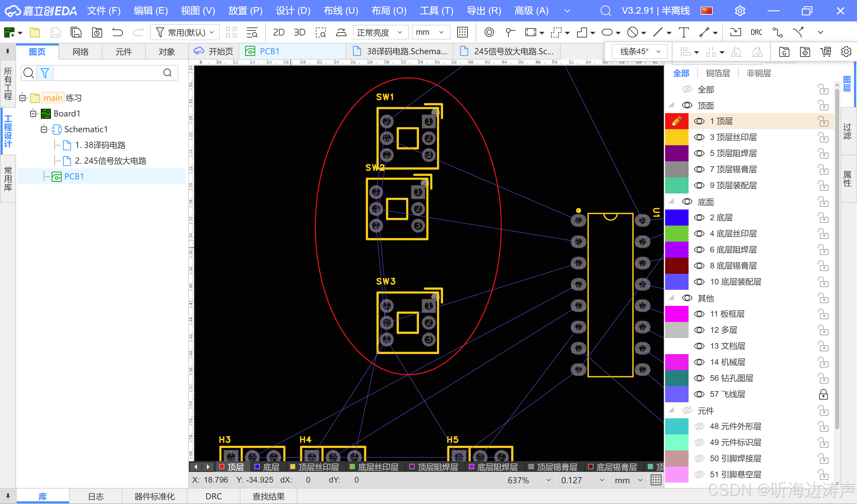Hide the 2 底层 layer
This screenshot has width=857, height=504.
[x=699, y=218]
